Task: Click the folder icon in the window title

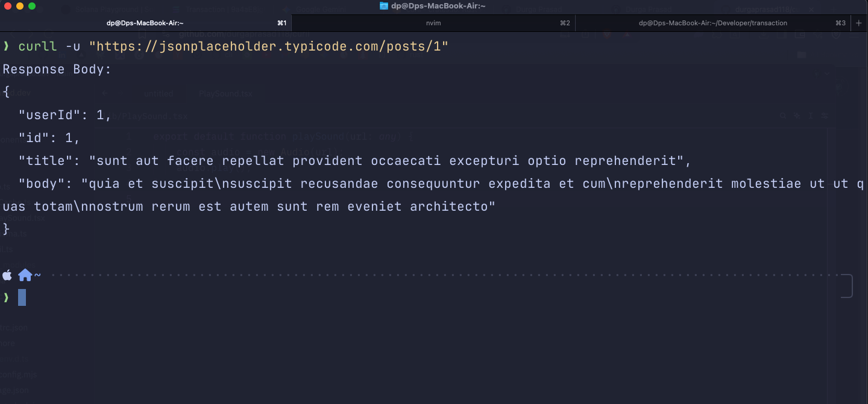Action: click(384, 6)
